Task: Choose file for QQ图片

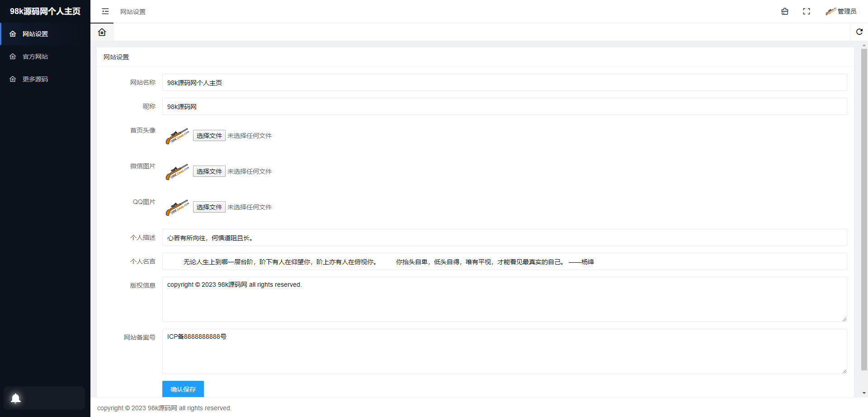Action: (x=209, y=207)
